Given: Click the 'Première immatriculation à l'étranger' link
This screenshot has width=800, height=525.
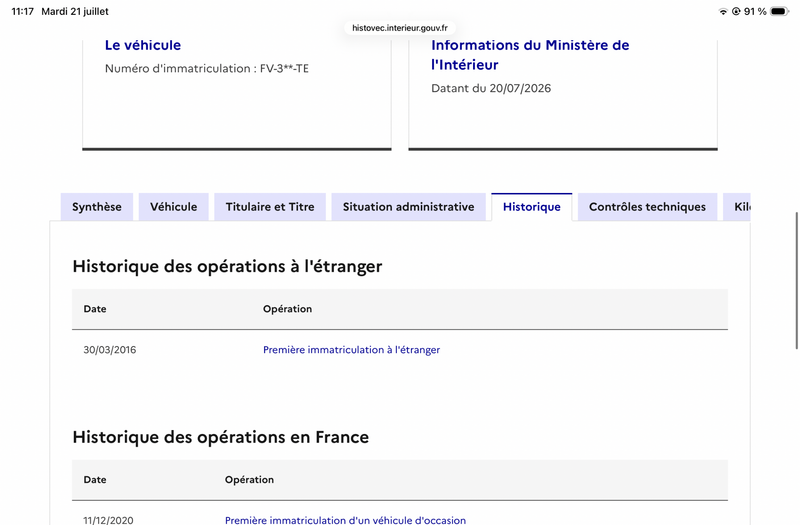Looking at the screenshot, I should tap(352, 349).
